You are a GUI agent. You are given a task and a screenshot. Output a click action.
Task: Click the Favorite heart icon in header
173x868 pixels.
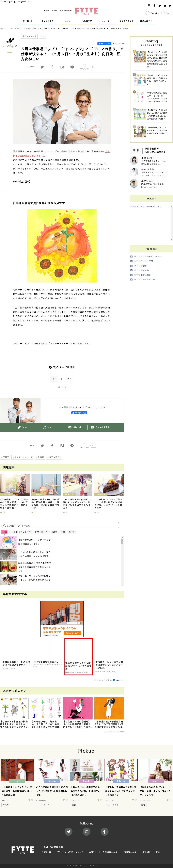coord(147,13)
